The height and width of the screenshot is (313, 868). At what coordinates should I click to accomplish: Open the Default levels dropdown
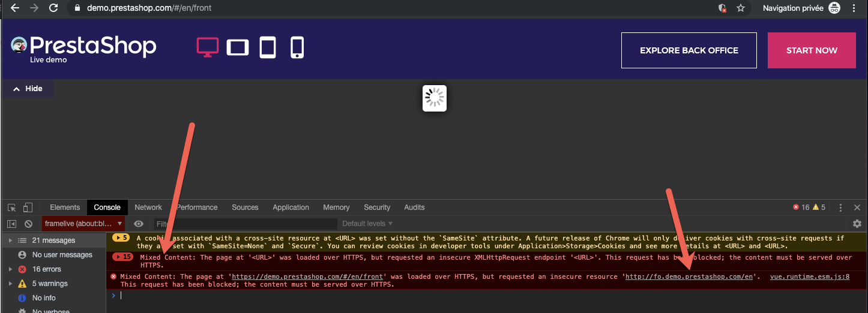coord(367,224)
